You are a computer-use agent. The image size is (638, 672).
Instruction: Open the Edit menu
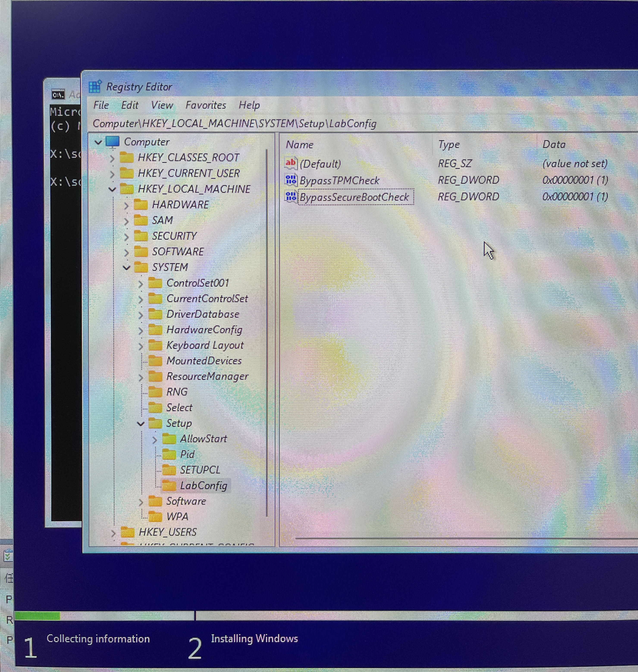pos(130,105)
